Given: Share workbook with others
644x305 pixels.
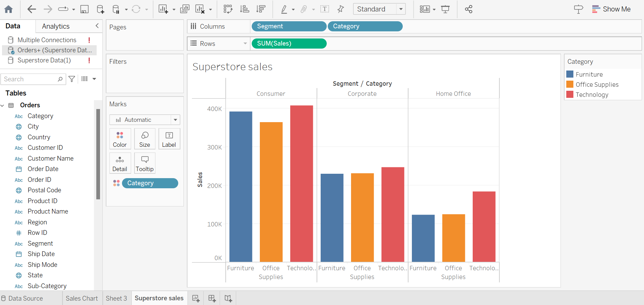Looking at the screenshot, I should coord(469,9).
